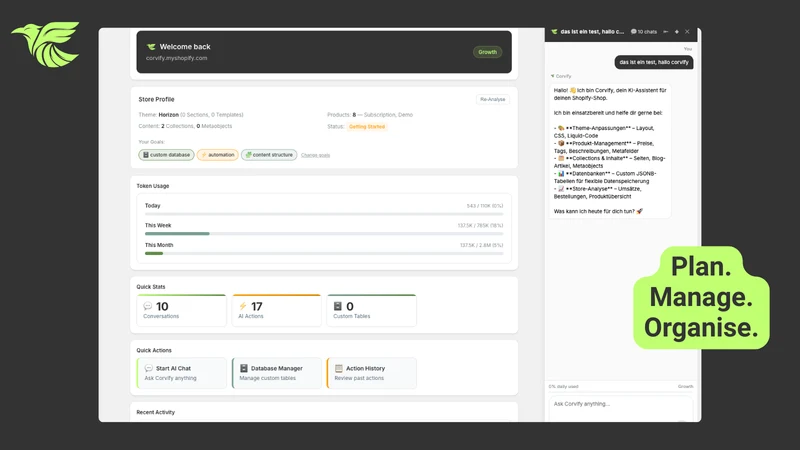Click the lightning icon in the automation tag
Screen dimensions: 800x450
204,155
